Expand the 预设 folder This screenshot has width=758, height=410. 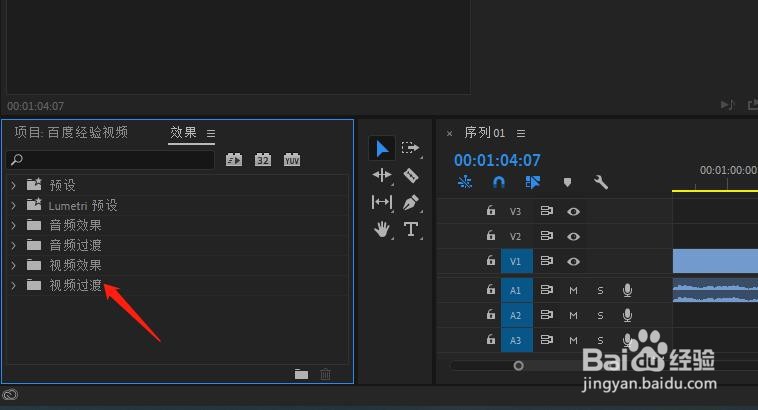pos(14,185)
